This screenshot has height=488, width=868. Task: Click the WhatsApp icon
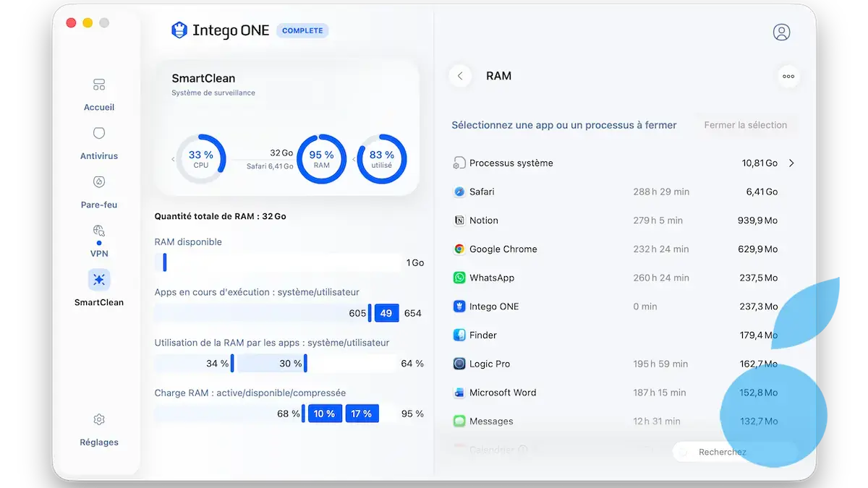459,278
